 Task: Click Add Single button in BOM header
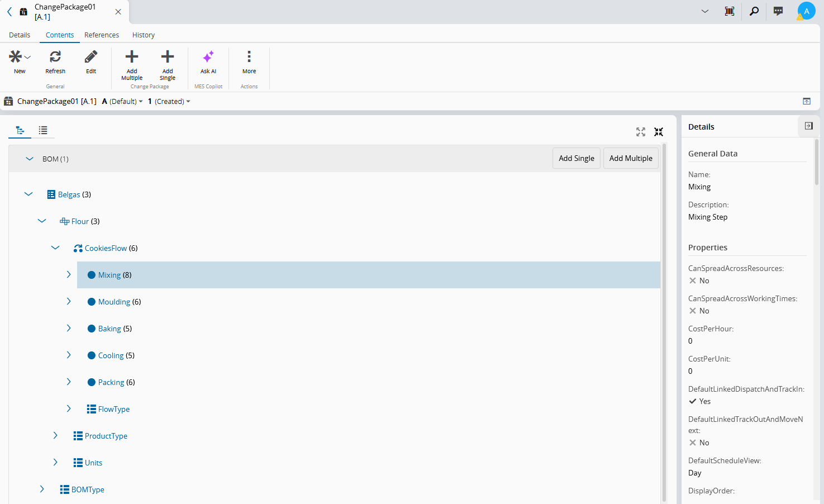[x=577, y=158]
